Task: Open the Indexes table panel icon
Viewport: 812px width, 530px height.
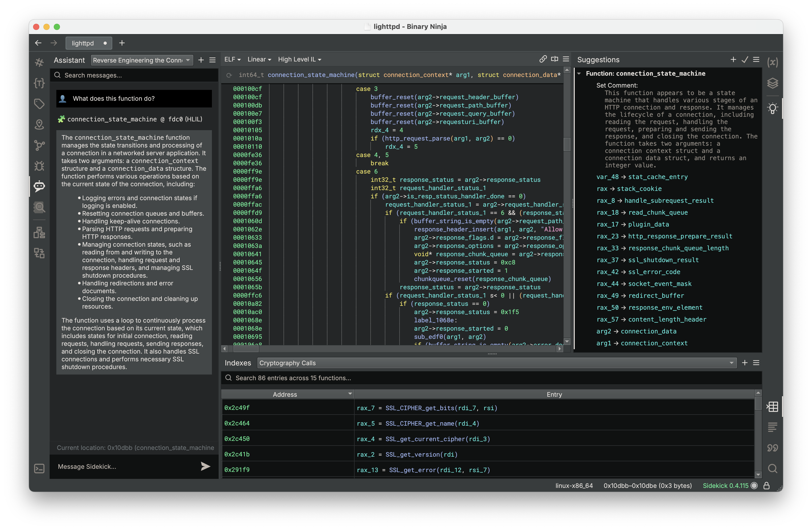Action: pyautogui.click(x=773, y=407)
